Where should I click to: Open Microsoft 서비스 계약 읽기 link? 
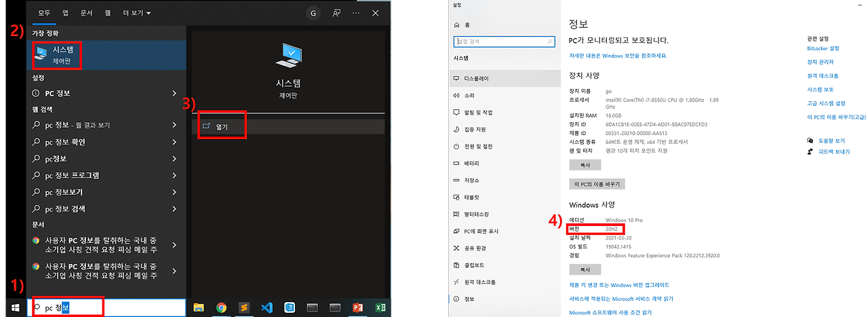click(x=620, y=299)
